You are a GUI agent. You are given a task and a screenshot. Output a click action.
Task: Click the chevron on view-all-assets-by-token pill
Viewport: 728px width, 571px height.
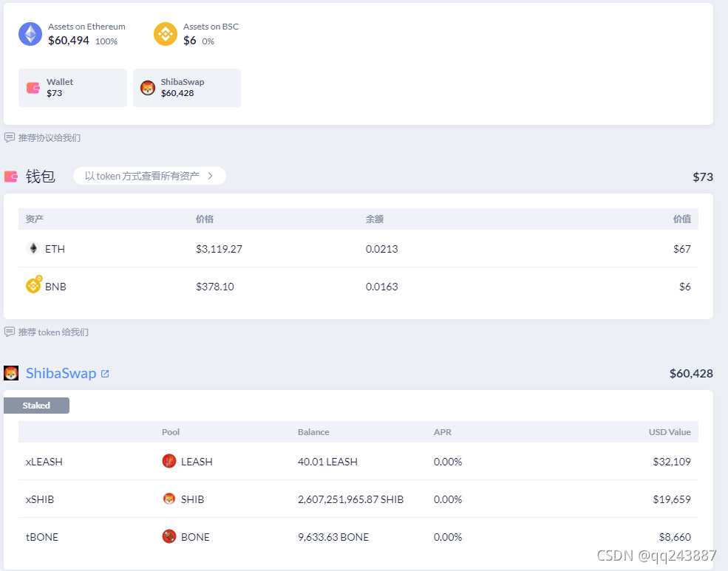[211, 176]
